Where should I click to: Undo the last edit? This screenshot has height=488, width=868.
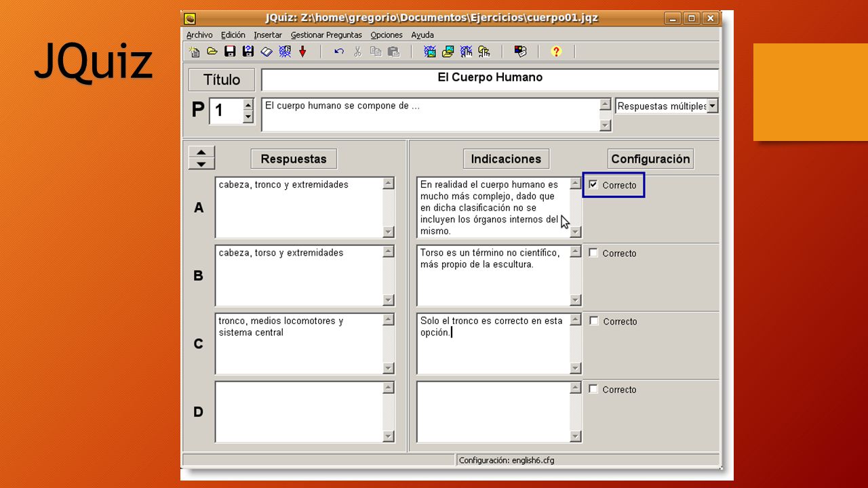[339, 52]
